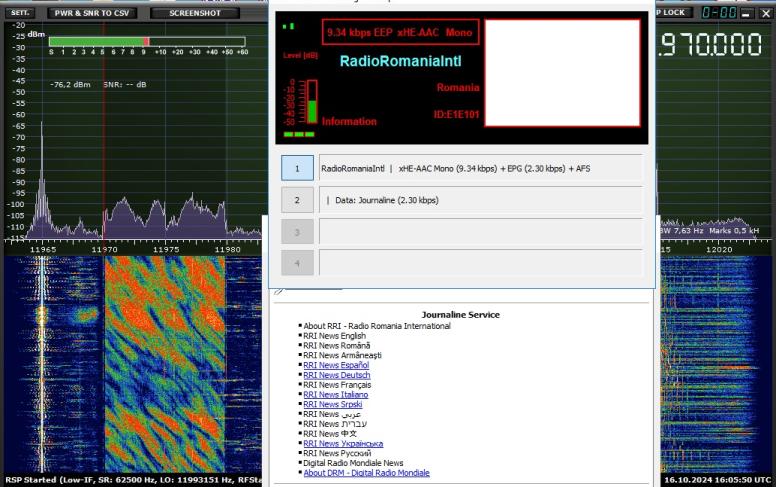Click the RRI News Русский entry

coord(337,453)
